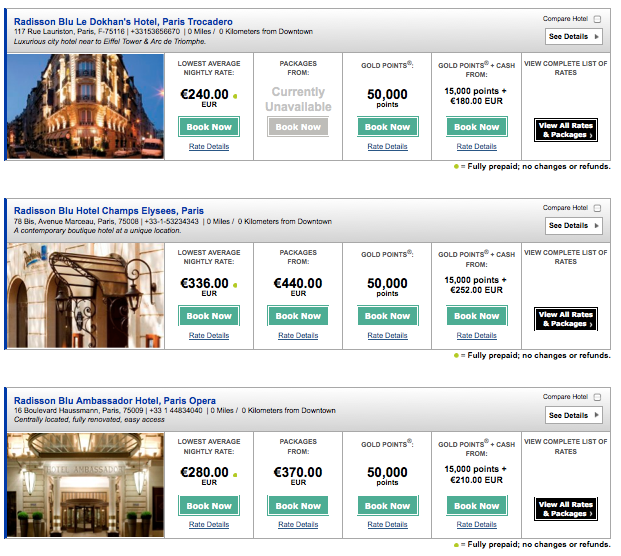Expand See Details for Le Dokhan's Hotel
Image resolution: width=621 pixels, height=556 pixels.
pyautogui.click(x=574, y=37)
